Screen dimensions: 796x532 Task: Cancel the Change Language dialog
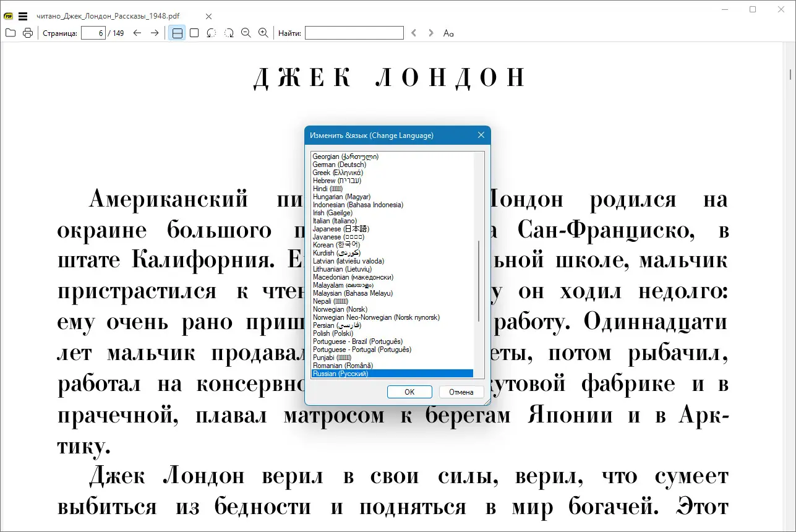pos(461,392)
